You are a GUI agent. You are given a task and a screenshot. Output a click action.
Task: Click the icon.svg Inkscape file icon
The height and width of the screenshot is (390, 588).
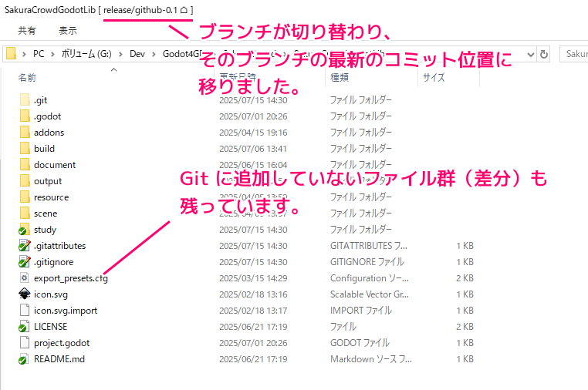(x=24, y=294)
